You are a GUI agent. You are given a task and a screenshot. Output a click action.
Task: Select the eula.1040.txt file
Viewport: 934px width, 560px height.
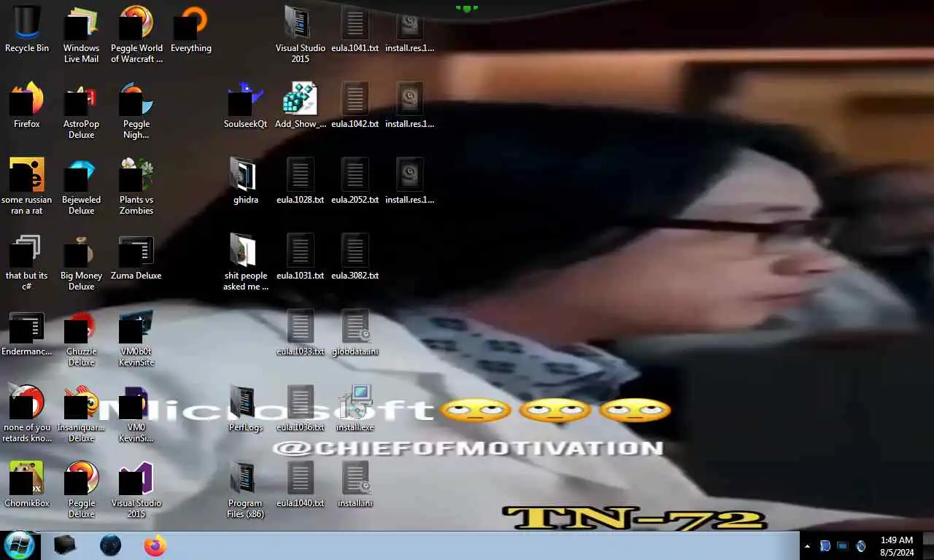tap(300, 484)
